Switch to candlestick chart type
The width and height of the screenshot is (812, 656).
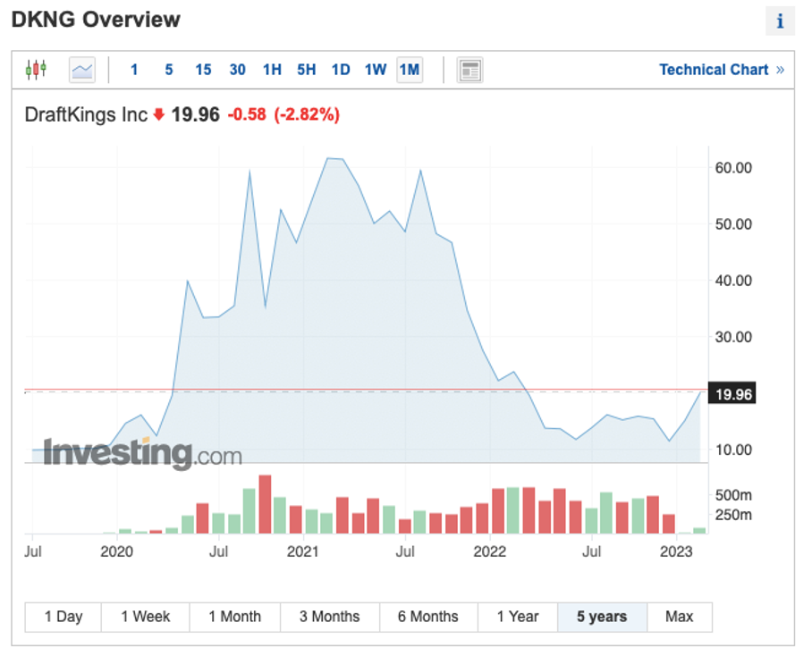pyautogui.click(x=36, y=69)
